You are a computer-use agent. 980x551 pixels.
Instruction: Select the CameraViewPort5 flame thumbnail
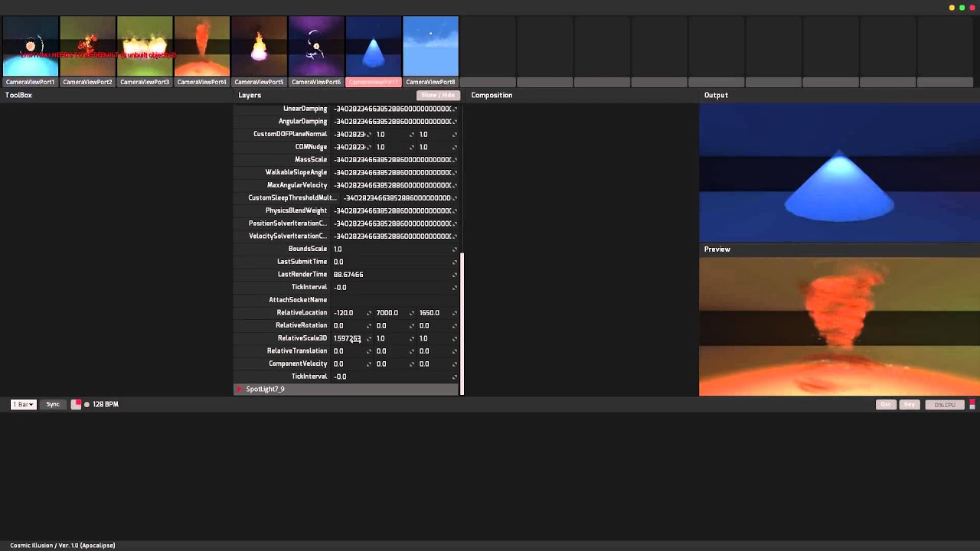pyautogui.click(x=259, y=47)
